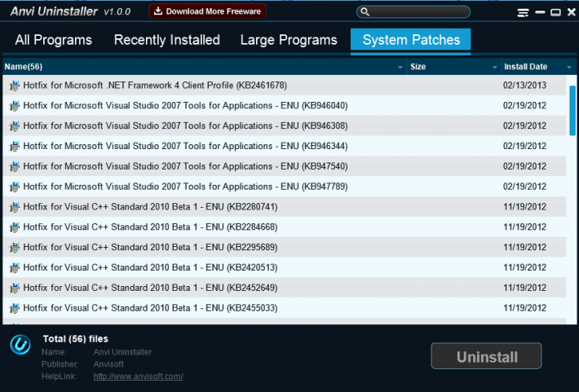Image resolution: width=579 pixels, height=392 pixels.
Task: Click the patch icon for KB2280741 row
Action: [15, 207]
